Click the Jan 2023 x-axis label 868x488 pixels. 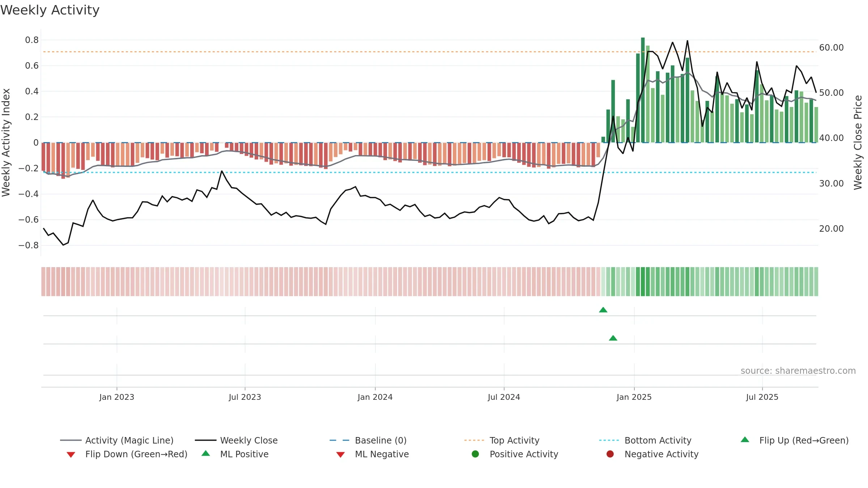(117, 397)
